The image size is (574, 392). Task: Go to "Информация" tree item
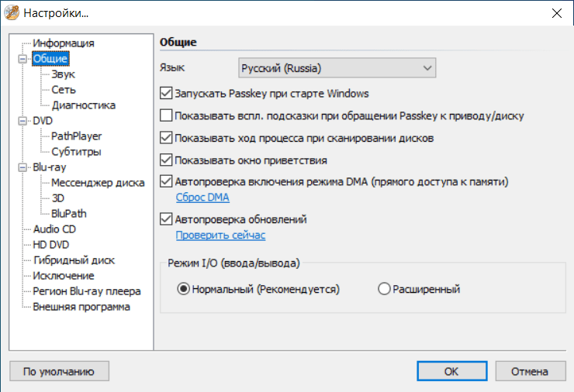(64, 43)
